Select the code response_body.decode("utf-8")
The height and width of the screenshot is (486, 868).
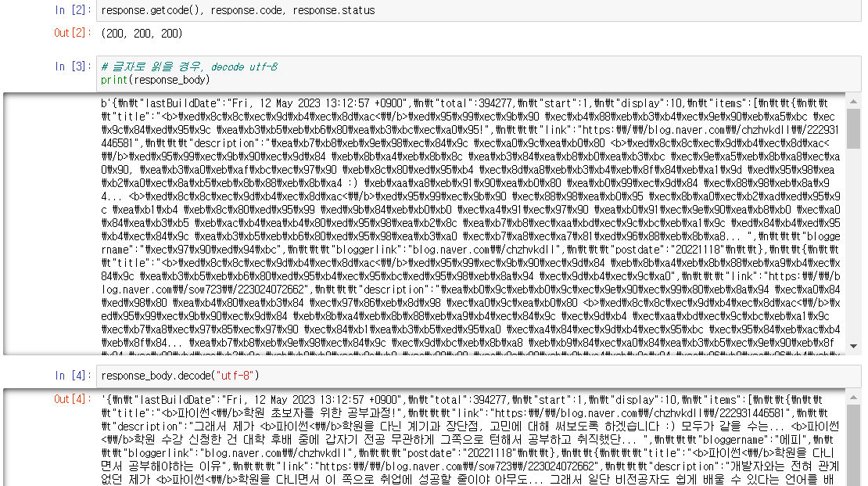180,376
